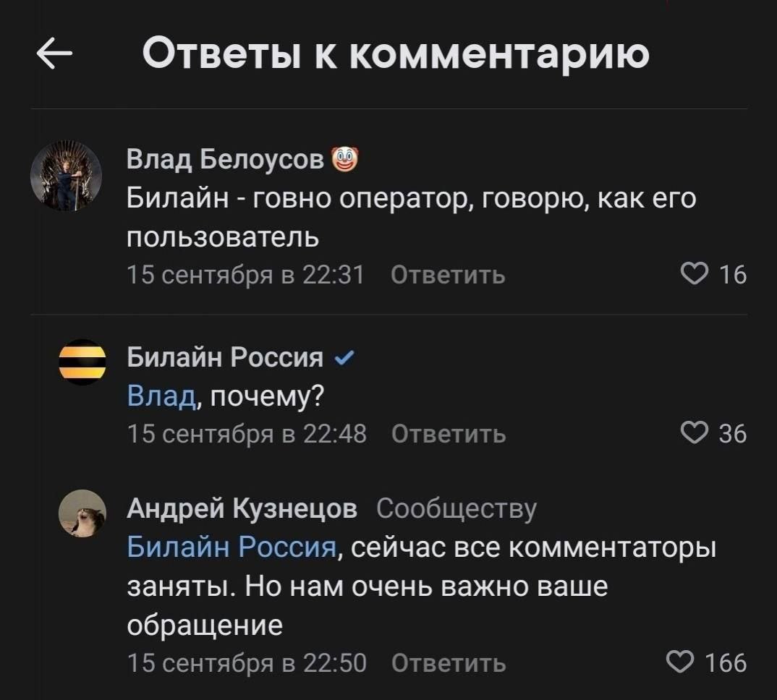Click the blue Влад mention link
Screen dimensions: 777x700
click(161, 396)
